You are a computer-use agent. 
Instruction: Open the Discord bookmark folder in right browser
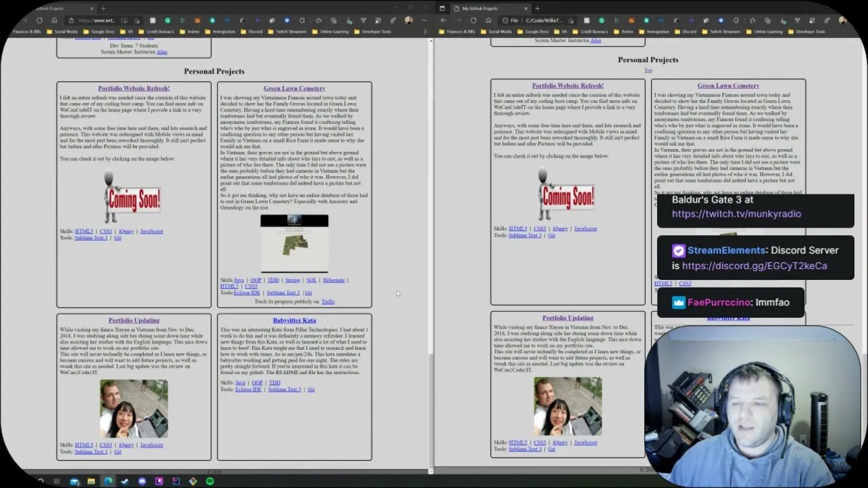pyautogui.click(x=686, y=31)
